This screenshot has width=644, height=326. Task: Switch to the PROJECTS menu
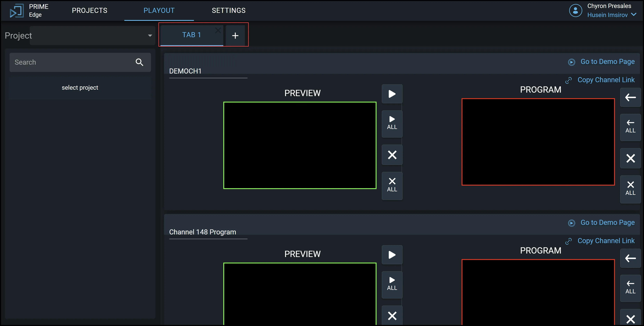[90, 10]
